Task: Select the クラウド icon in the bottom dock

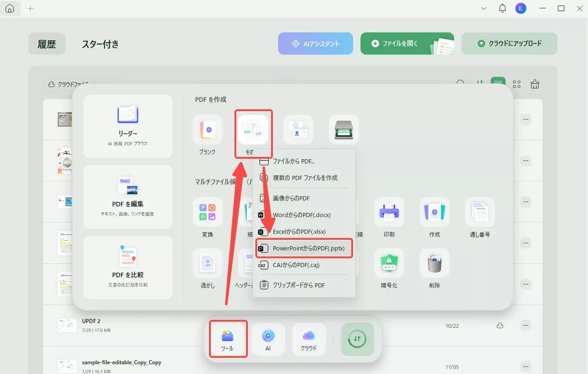Action: (x=309, y=339)
